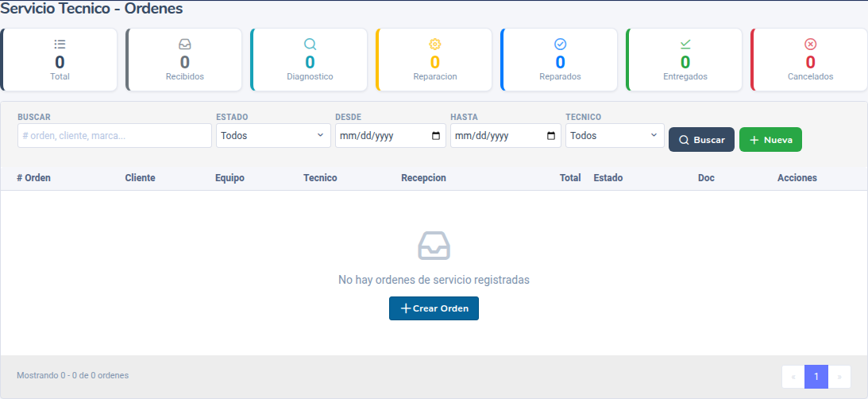Click the Doc column header
This screenshot has width=868, height=399.
point(706,178)
